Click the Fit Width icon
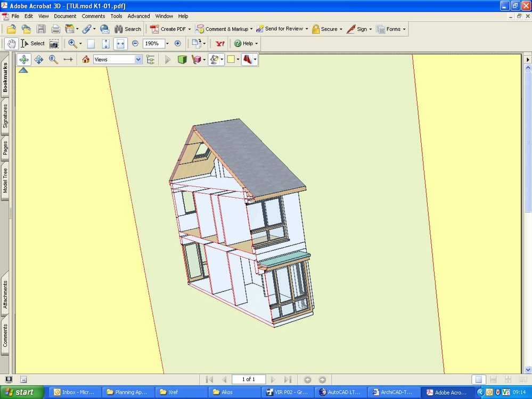 pyautogui.click(x=120, y=44)
